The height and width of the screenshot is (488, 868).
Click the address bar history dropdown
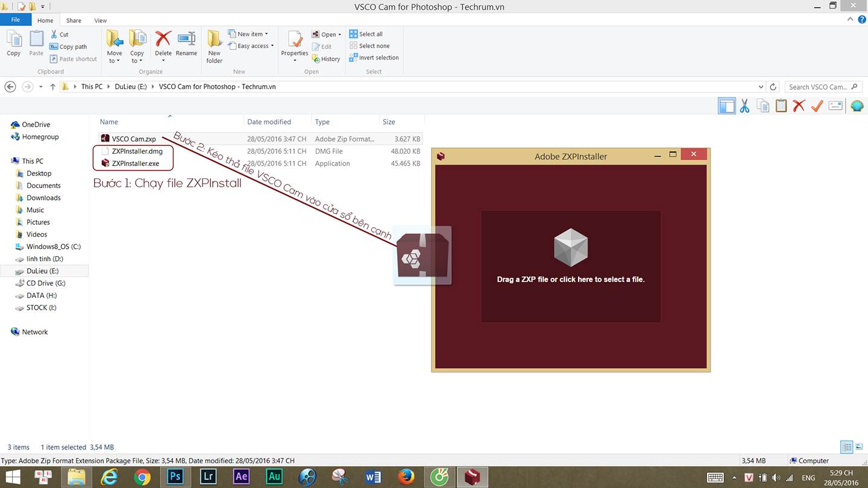coord(761,87)
